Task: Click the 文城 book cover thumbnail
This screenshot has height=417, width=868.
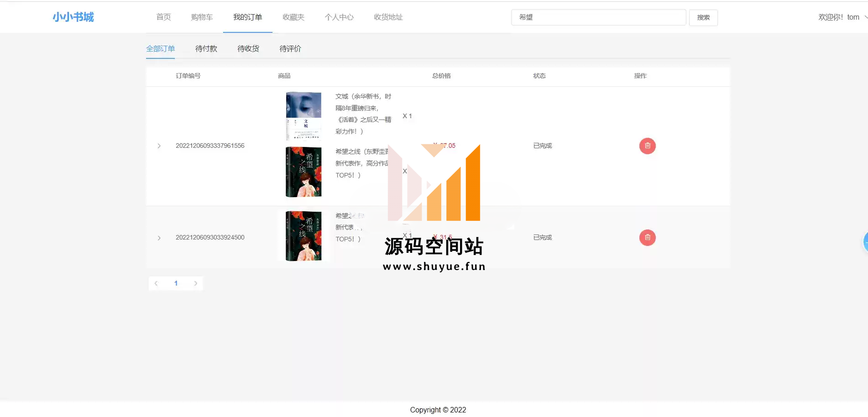Action: (303, 116)
